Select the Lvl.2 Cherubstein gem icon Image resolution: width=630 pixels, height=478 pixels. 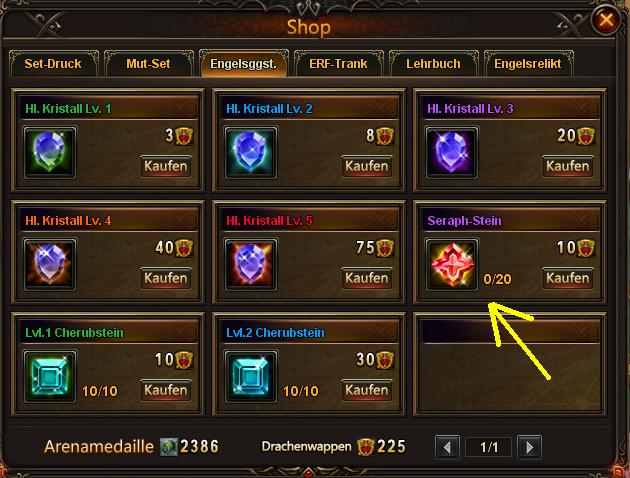[x=251, y=376]
